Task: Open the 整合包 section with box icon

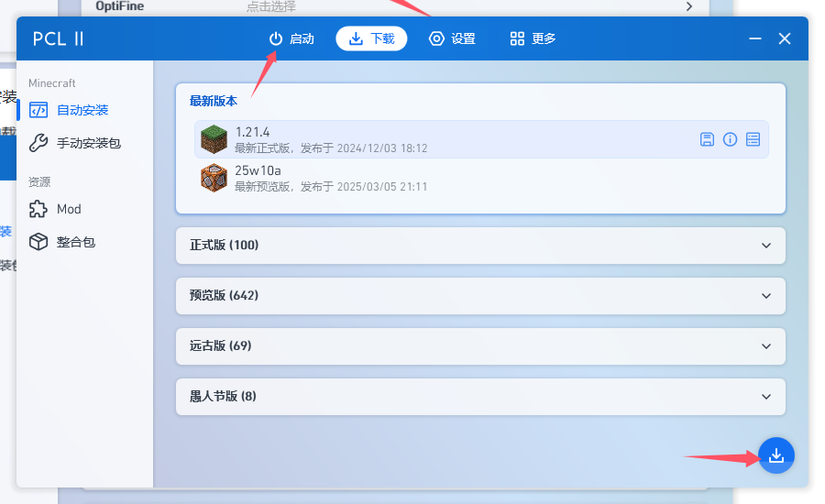Action: (75, 242)
